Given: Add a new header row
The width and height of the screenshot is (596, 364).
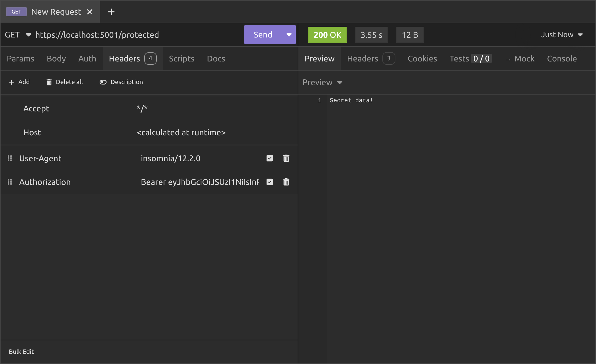Looking at the screenshot, I should click(19, 82).
